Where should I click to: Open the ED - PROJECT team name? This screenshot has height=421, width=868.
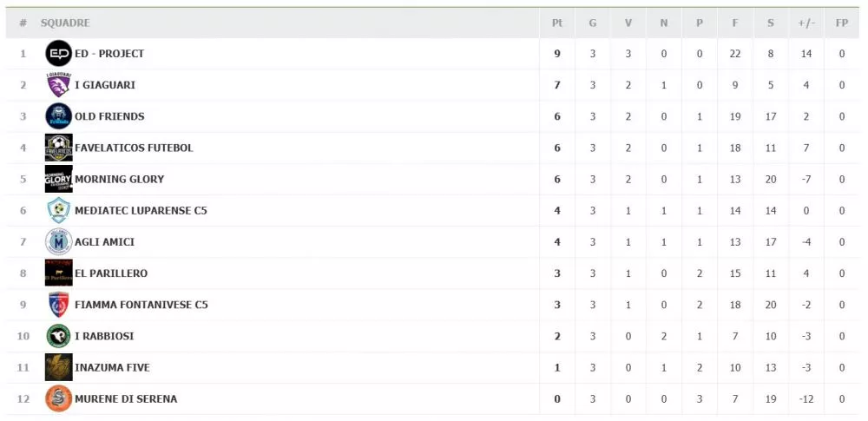pos(109,54)
